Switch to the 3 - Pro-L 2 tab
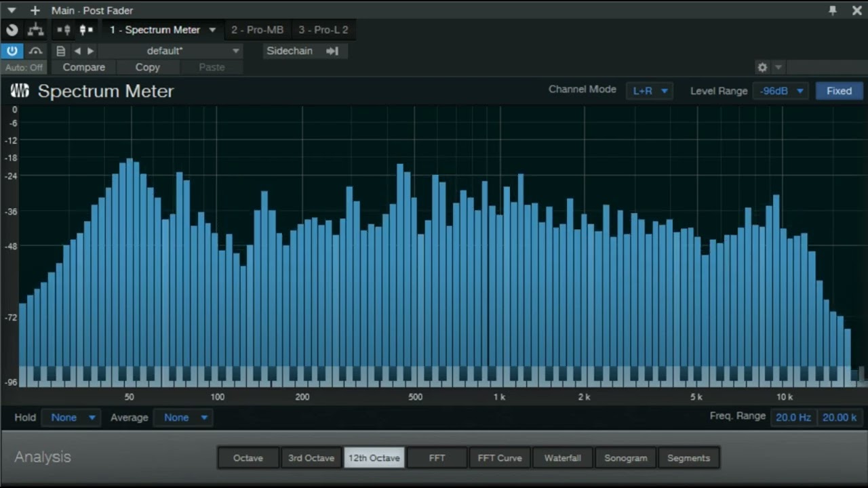Viewport: 868px width, 488px height. pos(323,30)
